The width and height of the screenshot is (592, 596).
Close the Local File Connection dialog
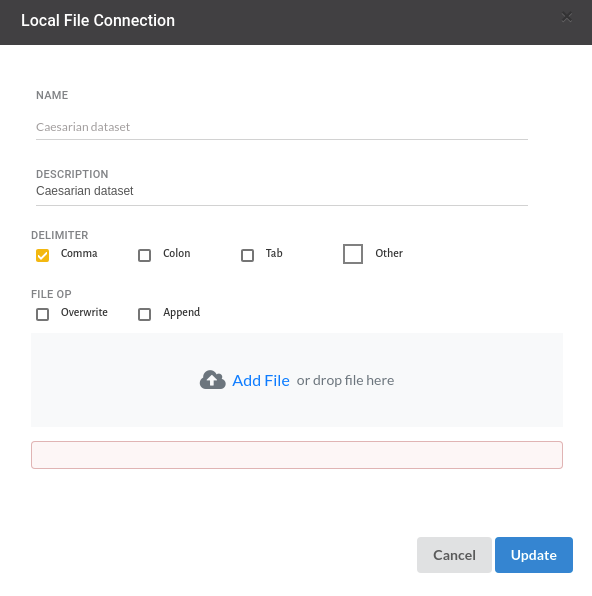(x=567, y=17)
